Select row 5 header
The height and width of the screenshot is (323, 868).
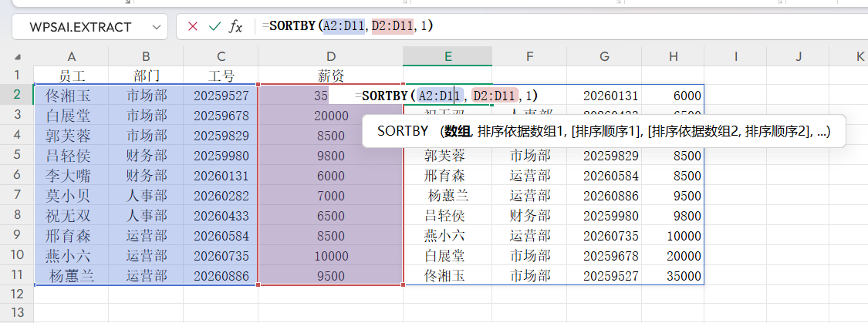[x=17, y=156]
